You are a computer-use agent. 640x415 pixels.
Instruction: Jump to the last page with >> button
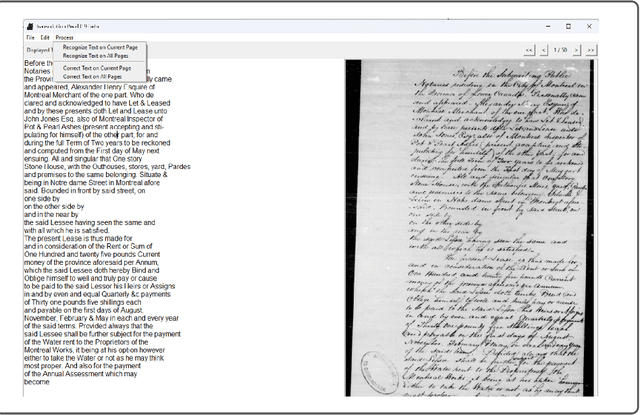click(x=592, y=49)
